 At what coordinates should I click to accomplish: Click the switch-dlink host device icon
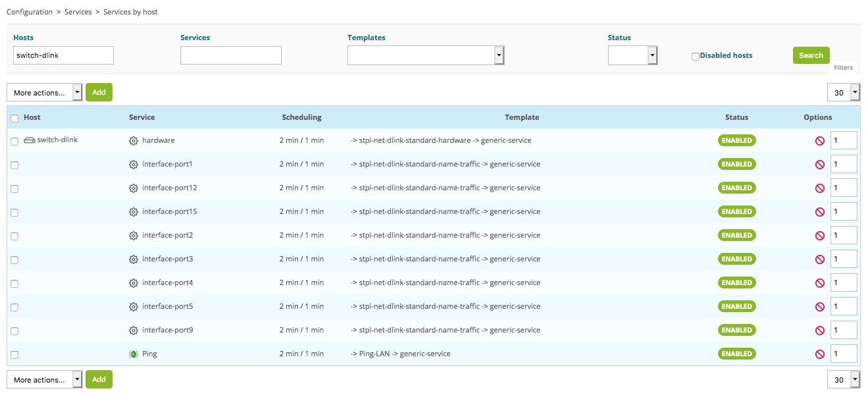[x=29, y=140]
